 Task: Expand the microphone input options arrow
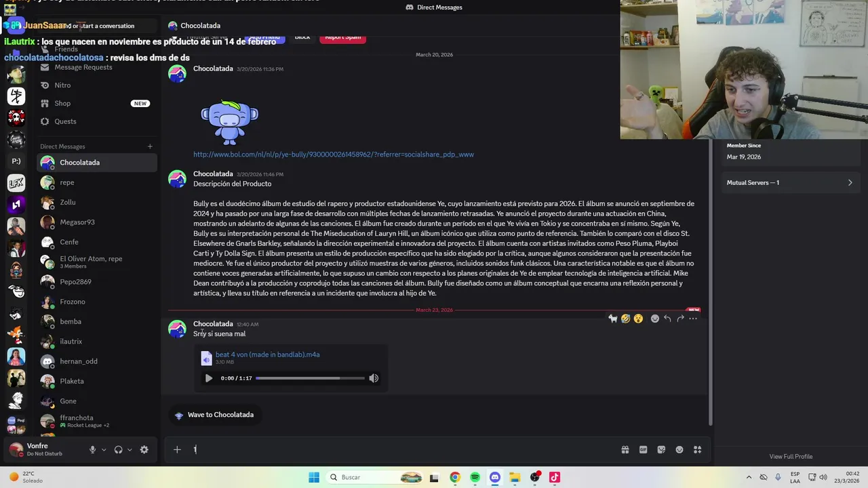click(x=104, y=449)
